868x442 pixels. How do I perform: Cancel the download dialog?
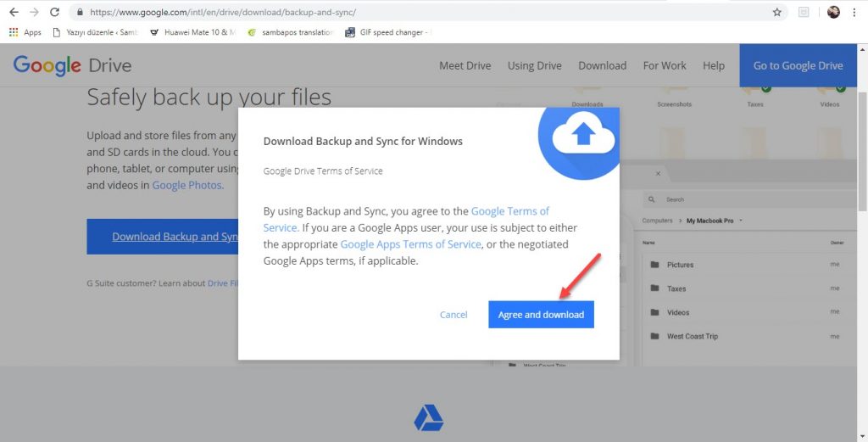pos(453,315)
